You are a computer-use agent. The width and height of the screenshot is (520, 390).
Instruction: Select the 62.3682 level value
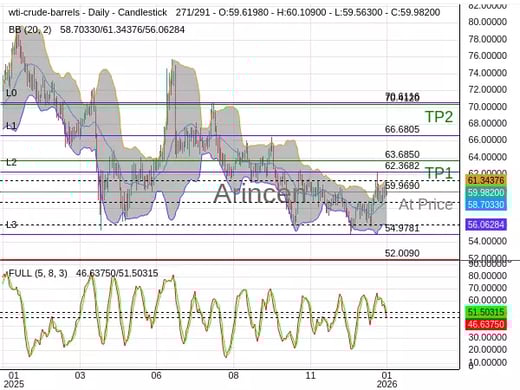click(x=402, y=165)
